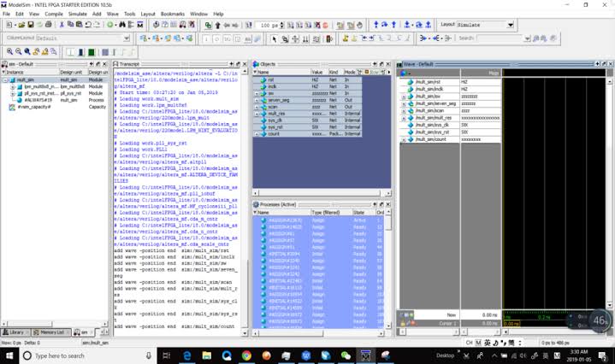Open the Layout Simulate dropdown

click(x=511, y=25)
